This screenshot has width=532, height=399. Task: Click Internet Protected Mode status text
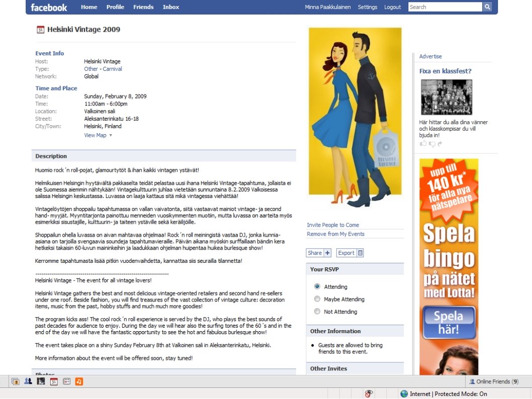coord(448,393)
